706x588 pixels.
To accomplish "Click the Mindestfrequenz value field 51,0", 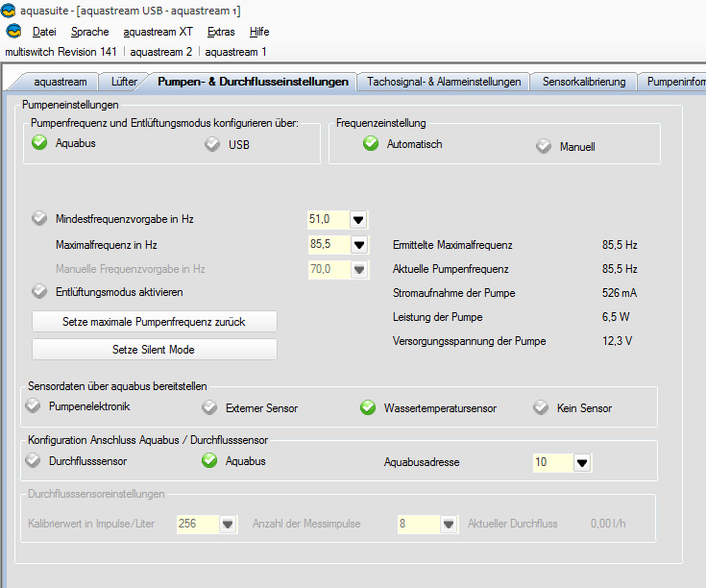I will (329, 219).
